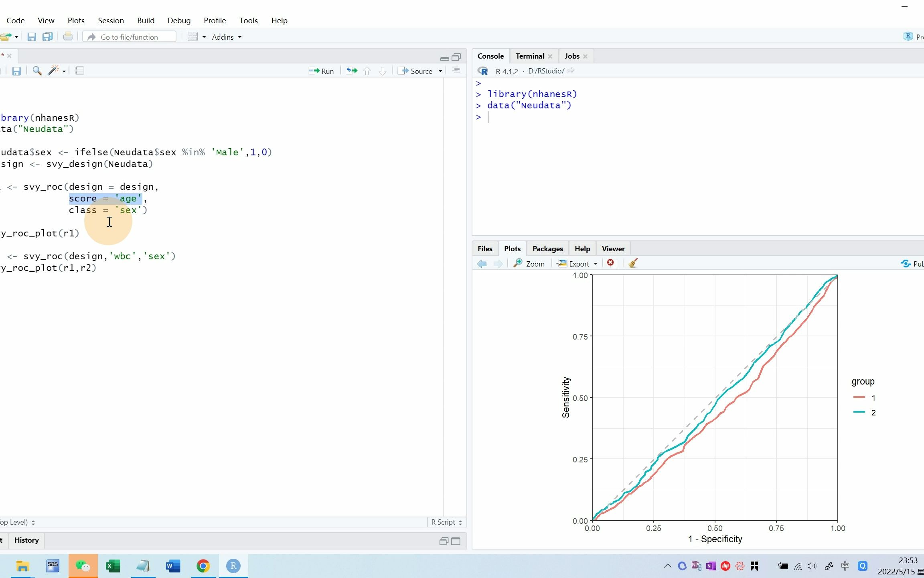
Task: Click the Packages tab icon
Action: [x=547, y=248]
